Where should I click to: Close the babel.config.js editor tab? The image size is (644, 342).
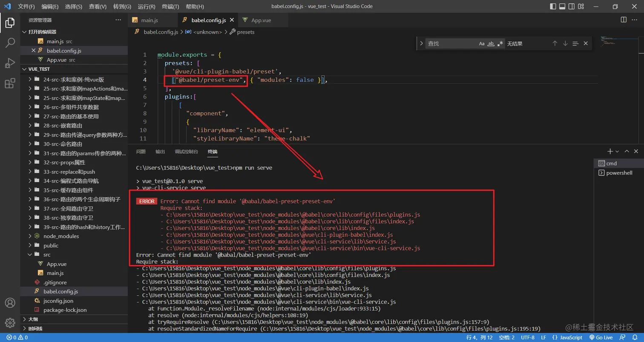pos(232,20)
